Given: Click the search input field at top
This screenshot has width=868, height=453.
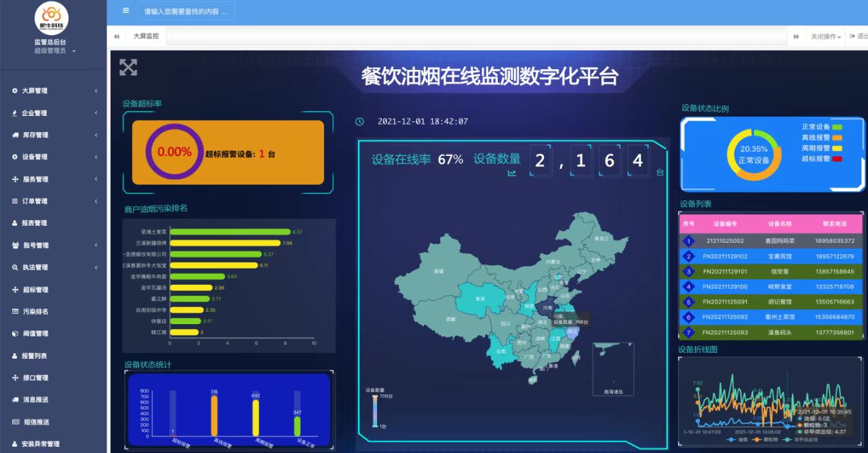Looking at the screenshot, I should 186,11.
